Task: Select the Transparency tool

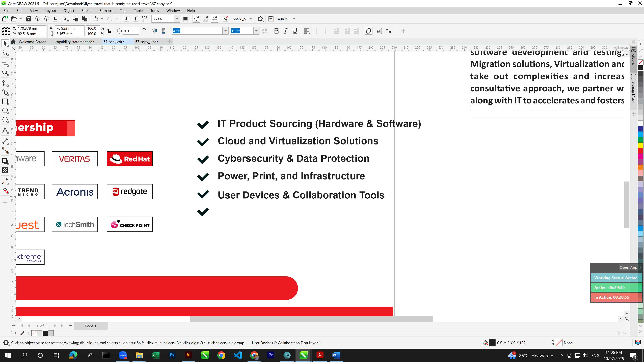Action: click(x=5, y=170)
